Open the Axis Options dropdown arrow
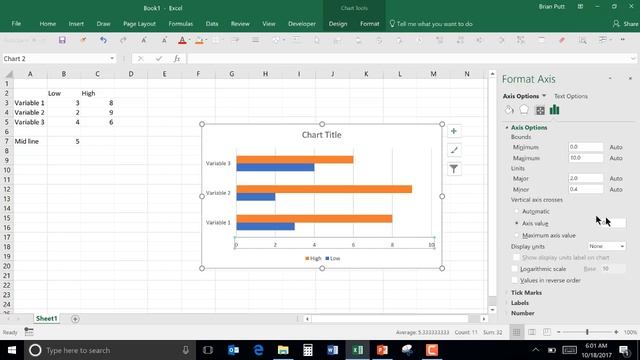This screenshot has width=640, height=360. (x=544, y=96)
